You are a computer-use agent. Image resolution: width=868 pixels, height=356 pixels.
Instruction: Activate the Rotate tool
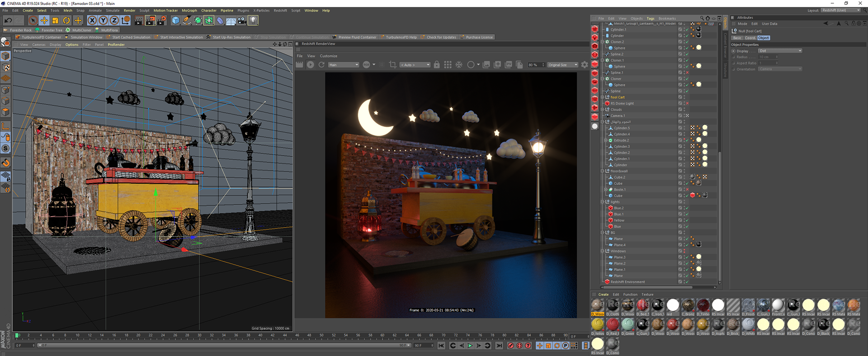[66, 20]
